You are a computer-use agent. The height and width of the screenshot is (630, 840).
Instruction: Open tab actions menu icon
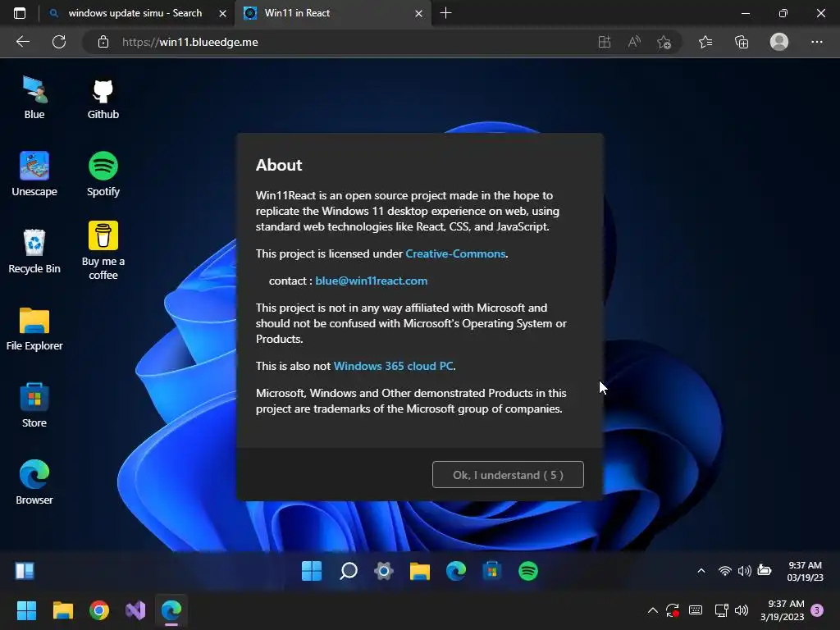(20, 13)
